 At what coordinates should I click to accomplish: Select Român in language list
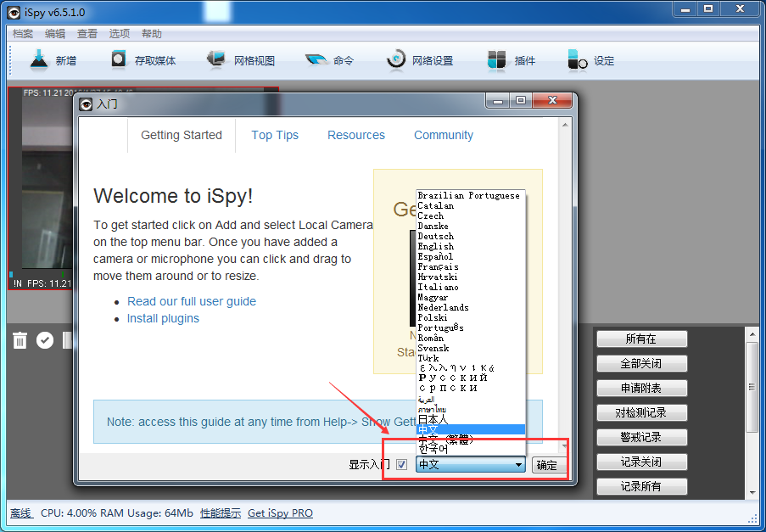(471, 339)
